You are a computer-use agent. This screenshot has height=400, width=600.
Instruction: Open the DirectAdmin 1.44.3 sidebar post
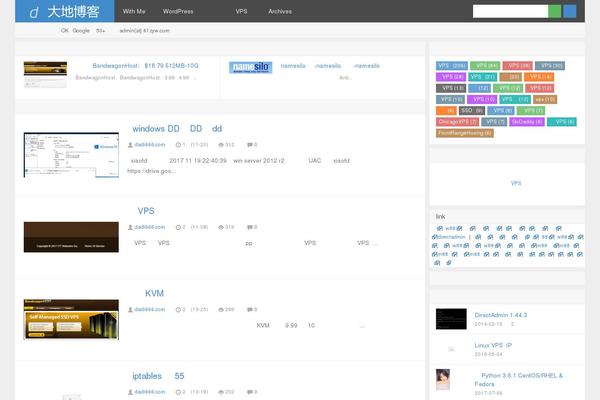click(x=501, y=315)
